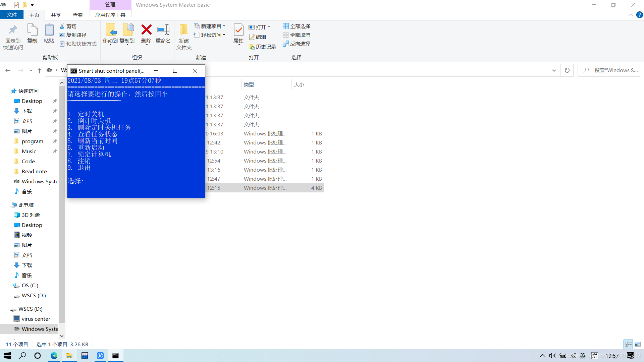The width and height of the screenshot is (644, 362).
Task: Click the New folder icon
Action: [183, 30]
